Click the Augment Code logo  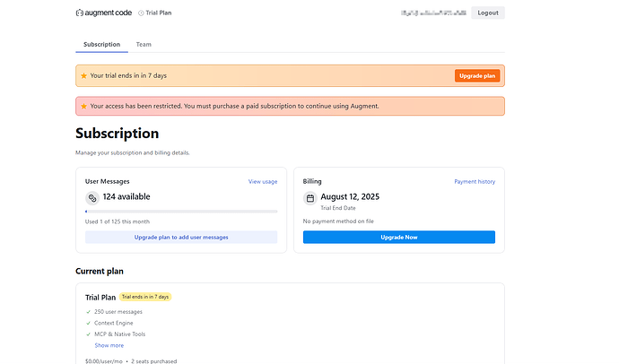(x=104, y=13)
